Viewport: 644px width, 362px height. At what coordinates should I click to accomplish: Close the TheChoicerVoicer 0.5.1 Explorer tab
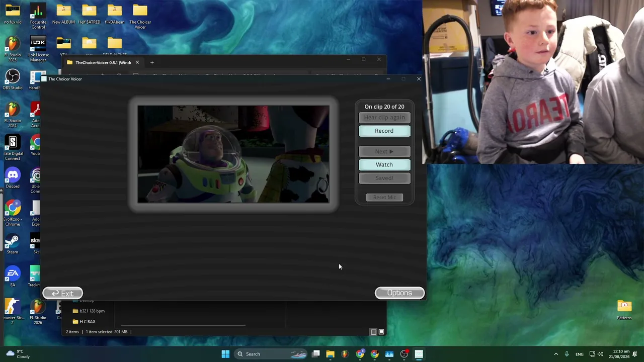tap(137, 62)
